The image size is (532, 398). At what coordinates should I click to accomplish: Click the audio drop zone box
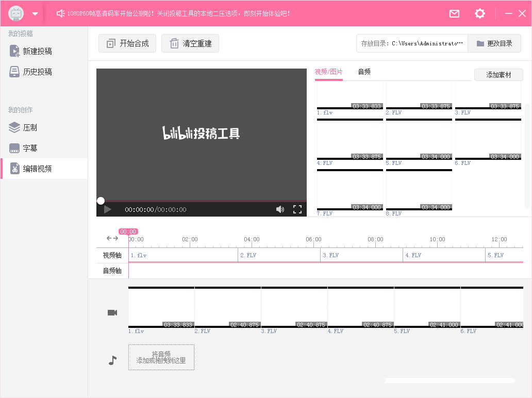[x=161, y=357]
